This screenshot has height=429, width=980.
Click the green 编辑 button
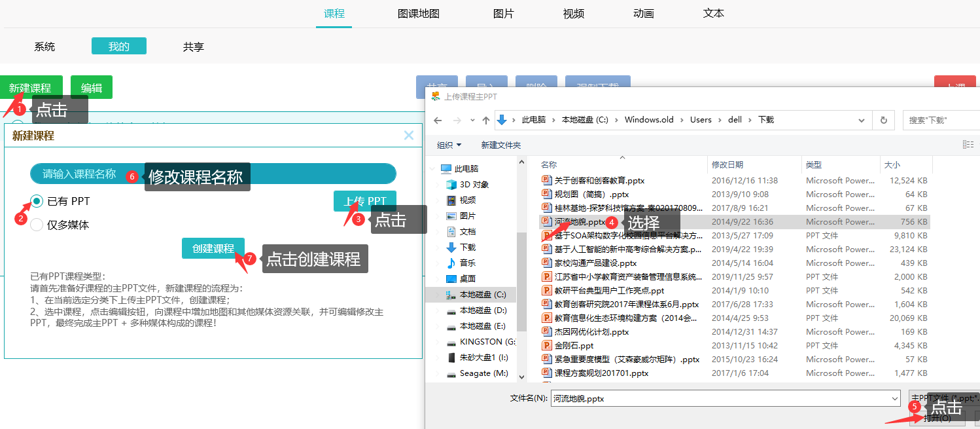[x=92, y=88]
